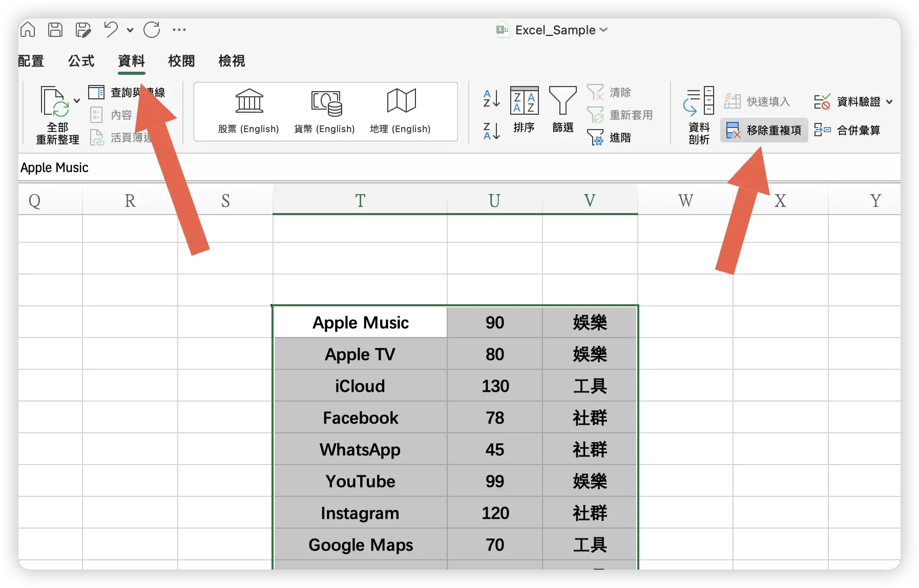Select column R header
Image resolution: width=919 pixels, height=588 pixels.
[x=130, y=200]
